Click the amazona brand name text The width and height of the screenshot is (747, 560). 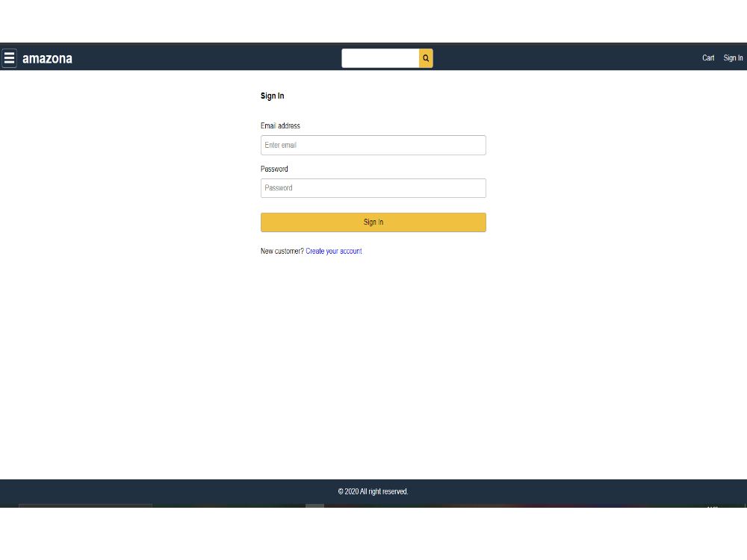coord(48,58)
